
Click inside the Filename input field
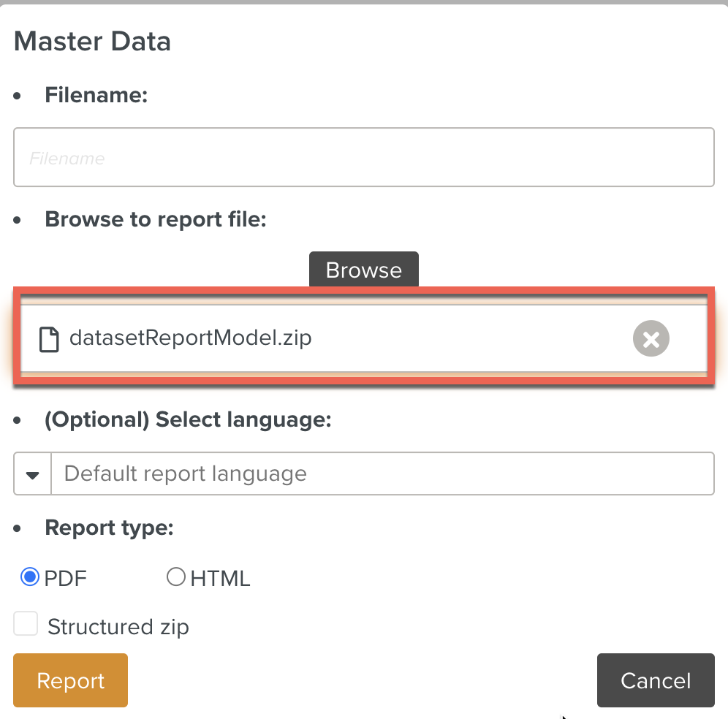coord(363,157)
